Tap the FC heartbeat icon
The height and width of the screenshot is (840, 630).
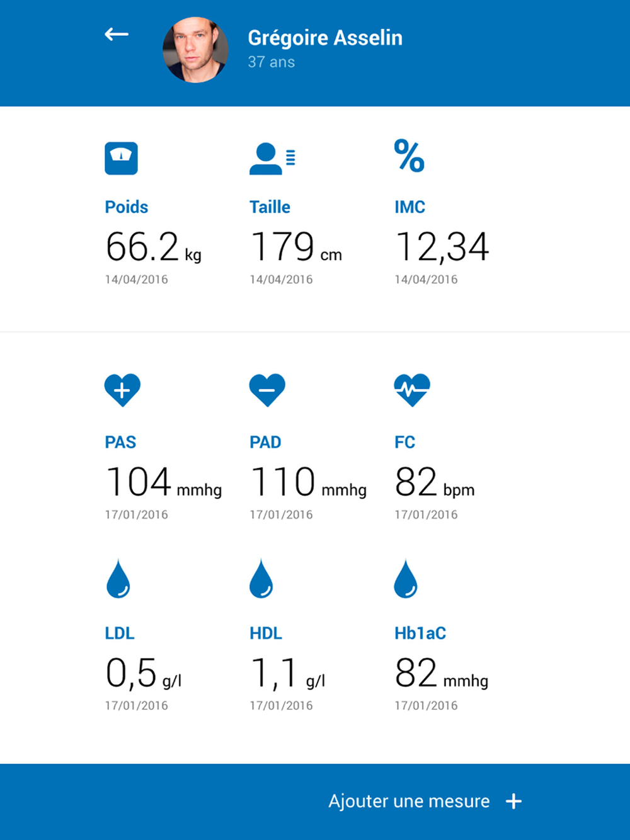tap(412, 390)
